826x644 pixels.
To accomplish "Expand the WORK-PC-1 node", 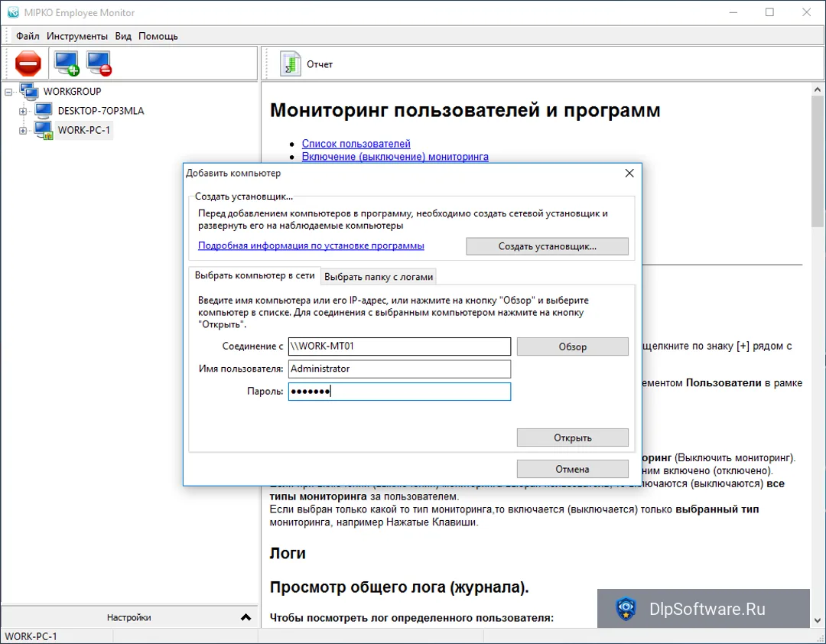I will coord(23,131).
